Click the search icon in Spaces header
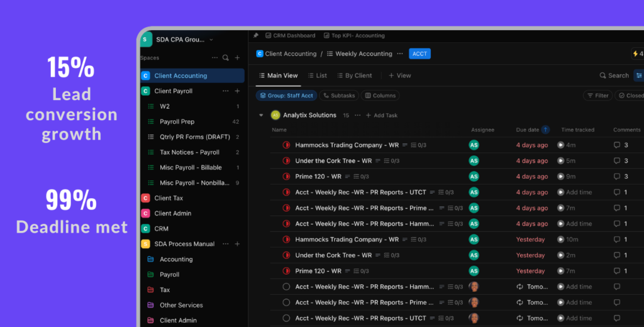 tap(226, 58)
